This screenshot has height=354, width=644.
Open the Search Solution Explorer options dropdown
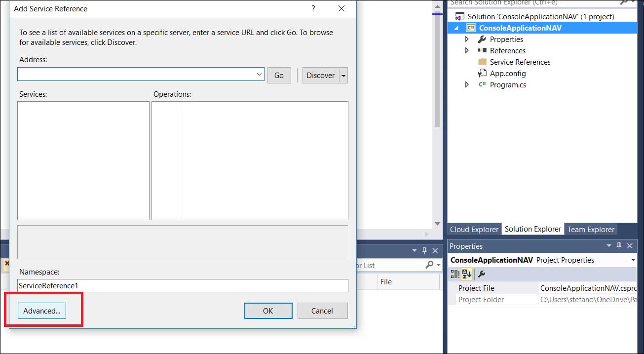click(x=633, y=3)
